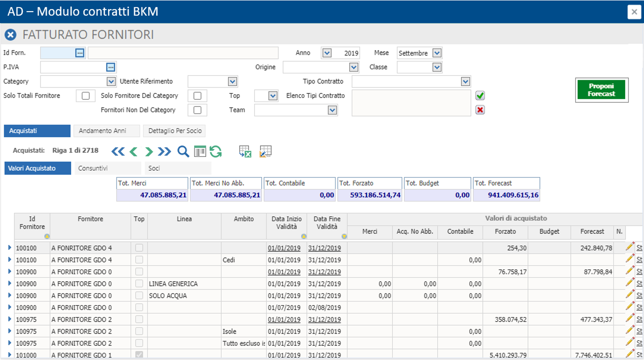The width and height of the screenshot is (644, 360).
Task: Click the 01/01/2019 link in first row
Action: (284, 248)
